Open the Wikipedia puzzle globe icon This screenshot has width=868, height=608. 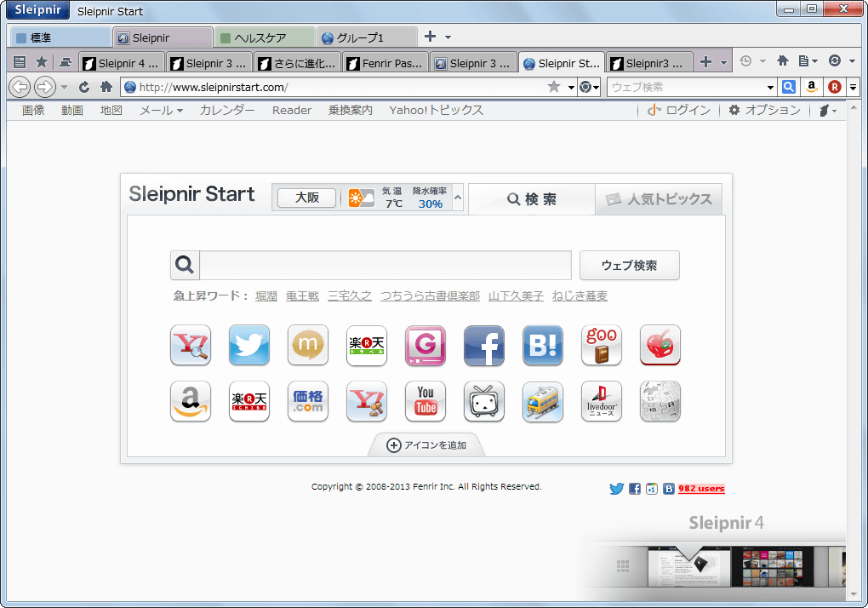660,401
